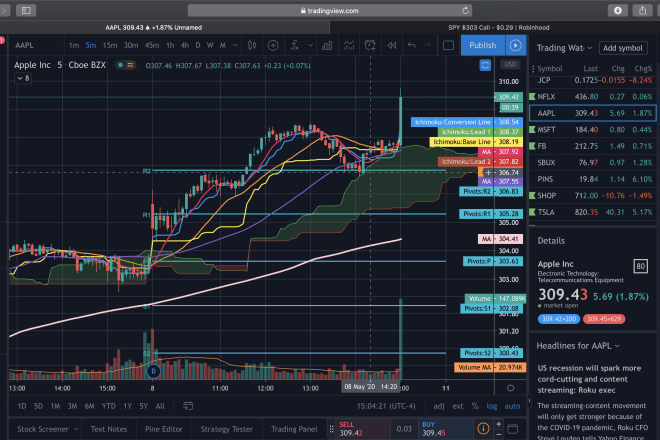660x440 pixels.
Task: Click the D dividend marker on the chart
Action: 153,371
